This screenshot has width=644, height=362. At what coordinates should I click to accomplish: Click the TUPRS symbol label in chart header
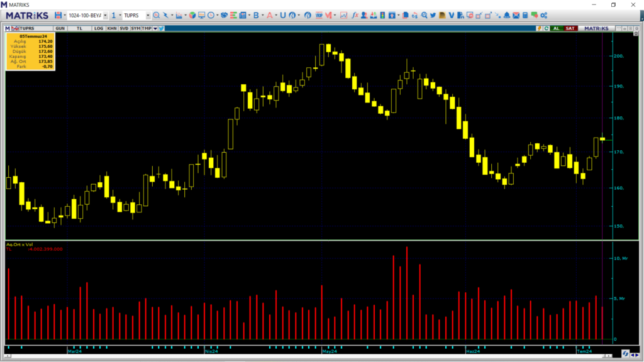point(27,28)
